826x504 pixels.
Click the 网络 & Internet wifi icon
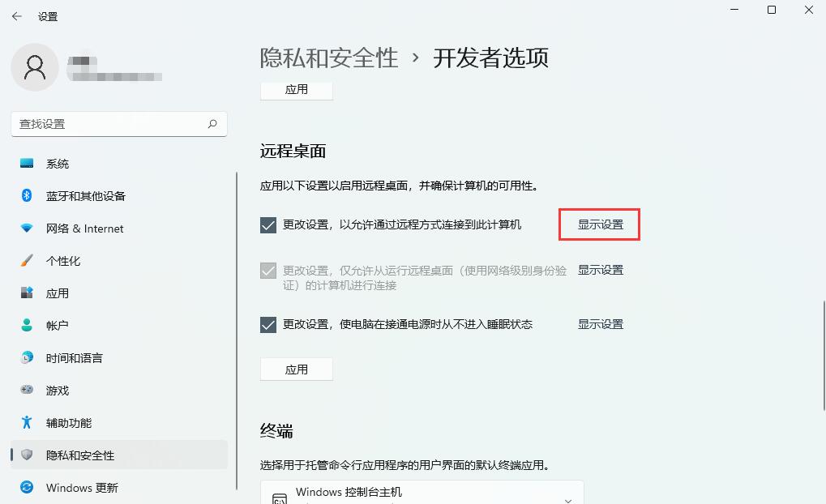(27, 228)
